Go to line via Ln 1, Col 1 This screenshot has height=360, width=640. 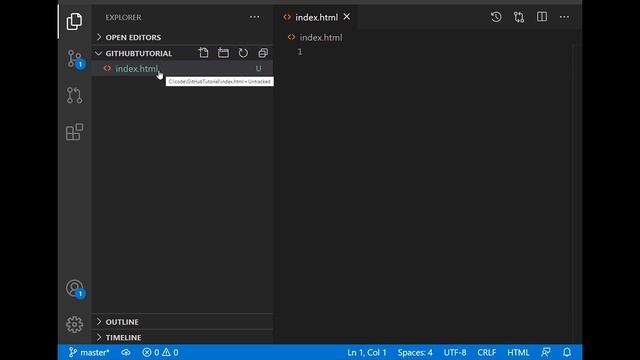[367, 352]
